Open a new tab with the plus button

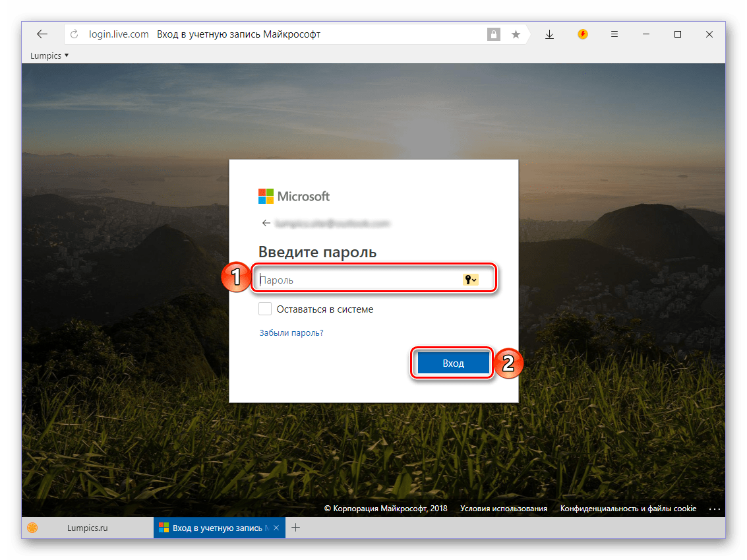tap(296, 528)
